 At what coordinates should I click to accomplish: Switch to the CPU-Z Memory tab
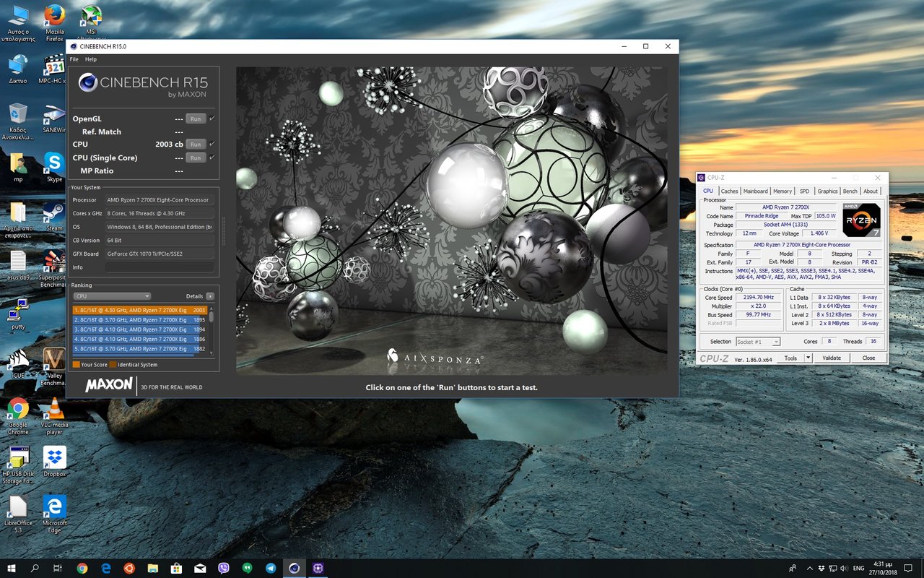[783, 191]
